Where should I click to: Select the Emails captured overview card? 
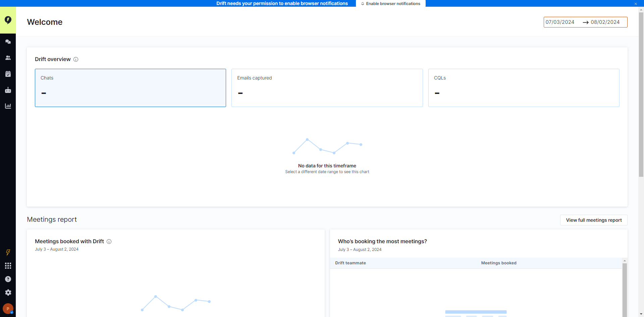point(327,88)
